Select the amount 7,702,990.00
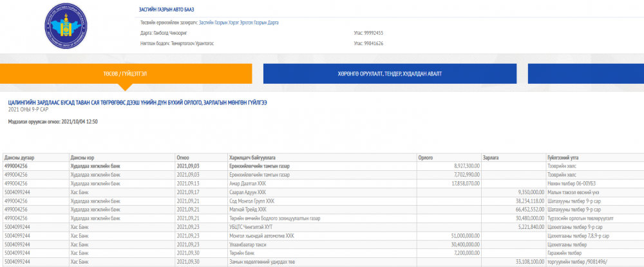 (468, 175)
